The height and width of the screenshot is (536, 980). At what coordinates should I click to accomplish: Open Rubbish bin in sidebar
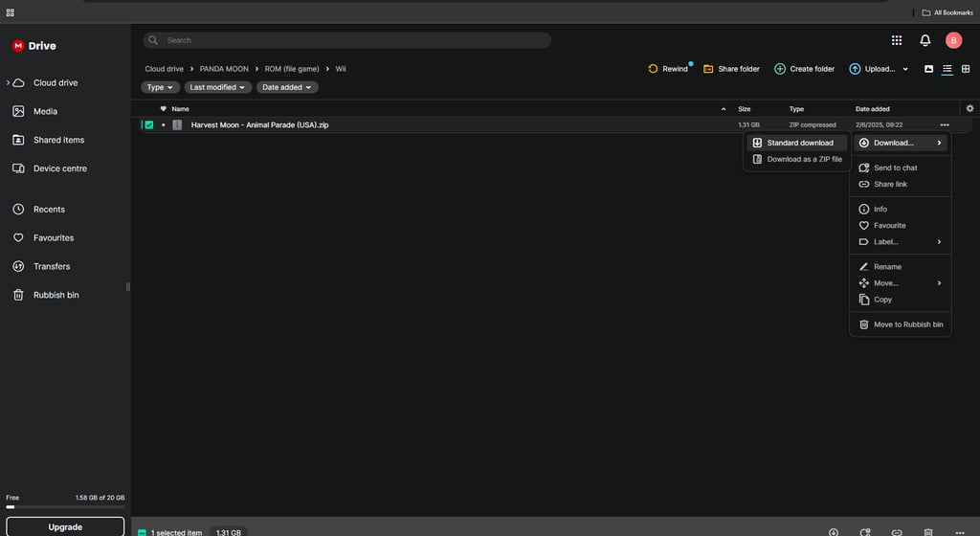click(56, 295)
